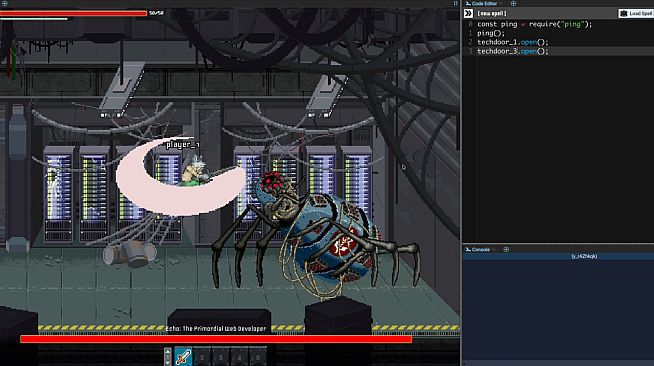Add panel next to Console tab
Image resolution: width=654 pixels, height=366 pixels.
click(x=506, y=249)
